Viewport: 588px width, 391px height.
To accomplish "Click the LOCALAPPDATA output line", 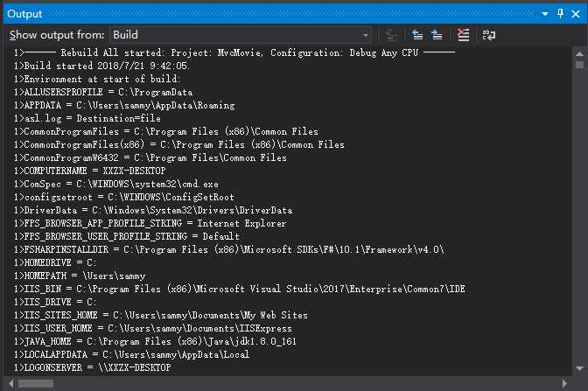I will click(131, 354).
